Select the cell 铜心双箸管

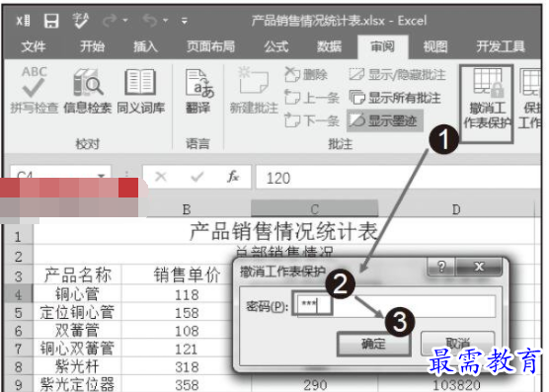tap(77, 348)
